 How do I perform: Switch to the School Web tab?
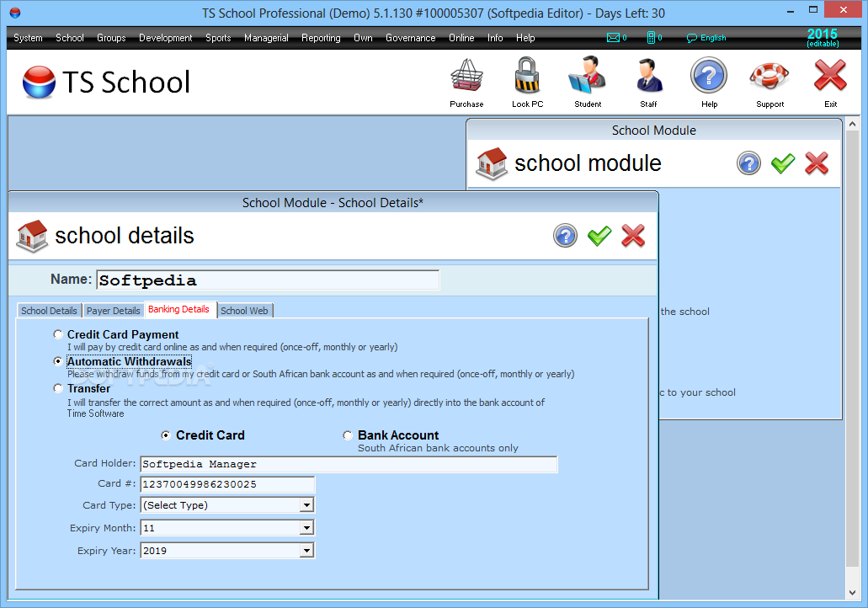pos(244,311)
